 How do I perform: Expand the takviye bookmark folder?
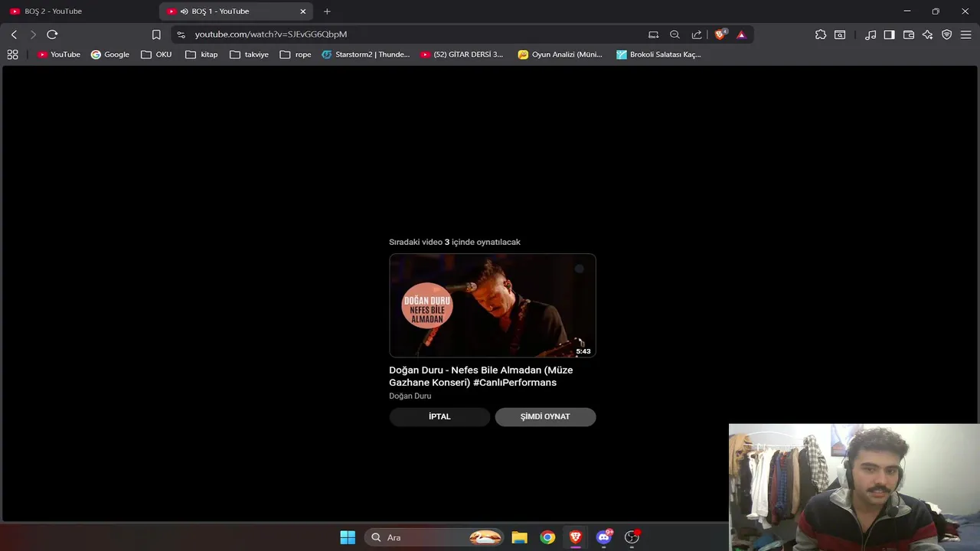click(x=249, y=54)
